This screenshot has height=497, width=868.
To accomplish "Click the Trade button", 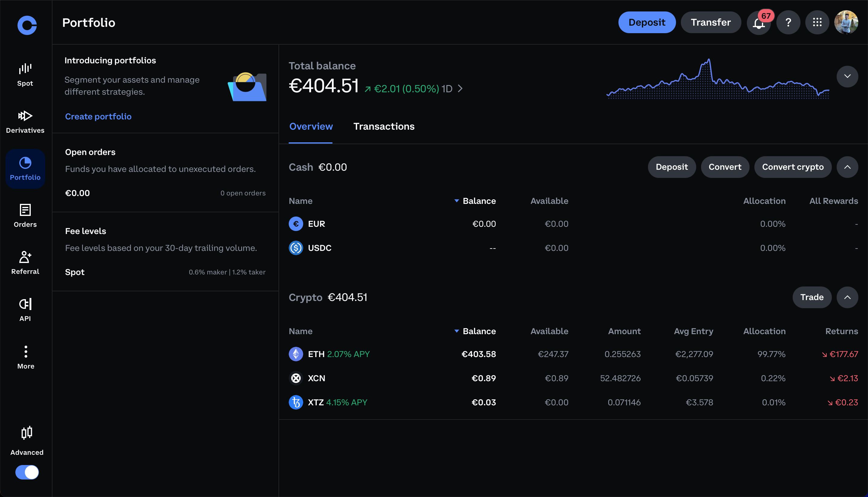I will pyautogui.click(x=812, y=297).
